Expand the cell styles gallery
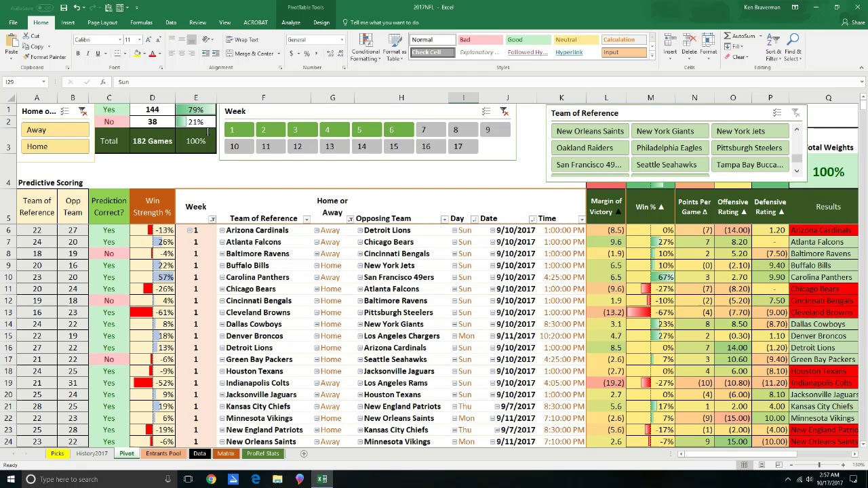The height and width of the screenshot is (488, 868). [652, 55]
